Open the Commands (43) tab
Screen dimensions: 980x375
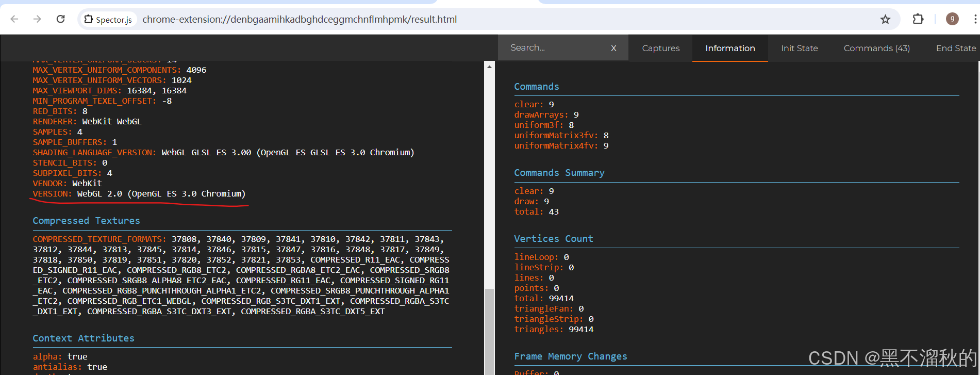point(876,48)
